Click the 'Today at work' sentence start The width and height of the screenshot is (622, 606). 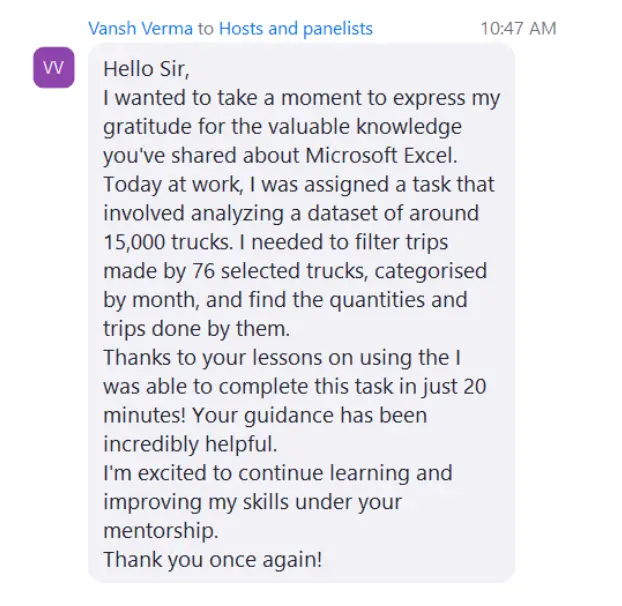172,184
